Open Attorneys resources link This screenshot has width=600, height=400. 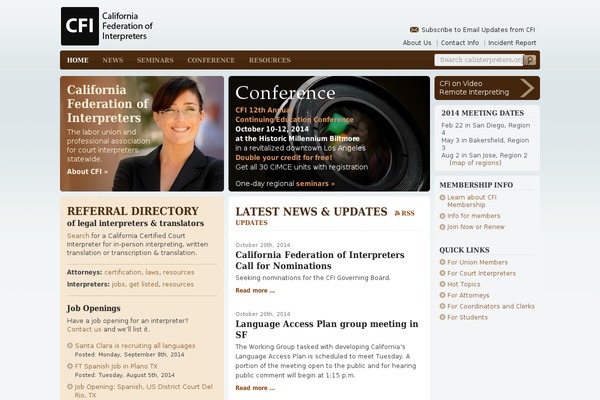pos(178,272)
